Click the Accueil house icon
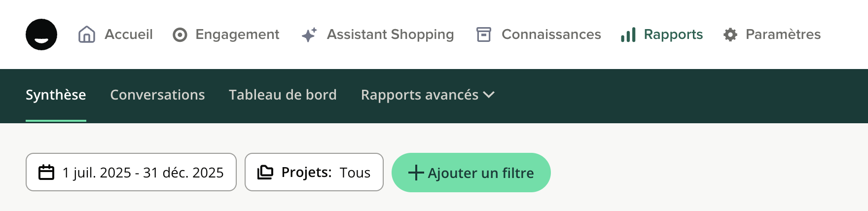Viewport: 868px width, 211px height. tap(87, 35)
